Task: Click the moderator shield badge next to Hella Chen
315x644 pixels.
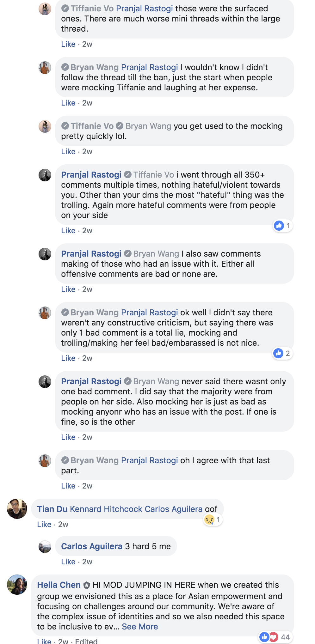Action: [x=86, y=585]
